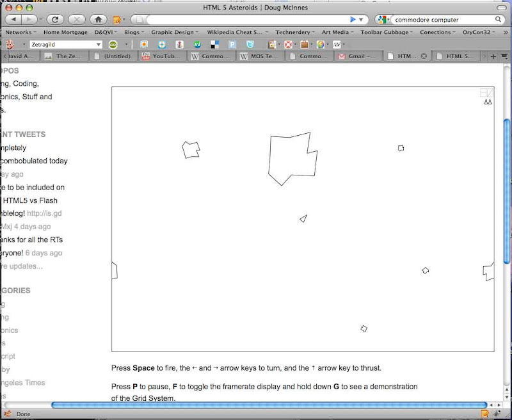Viewport: 512px width, 420px height.
Task: Click the colorful globe toolbar icon
Action: pos(321,44)
